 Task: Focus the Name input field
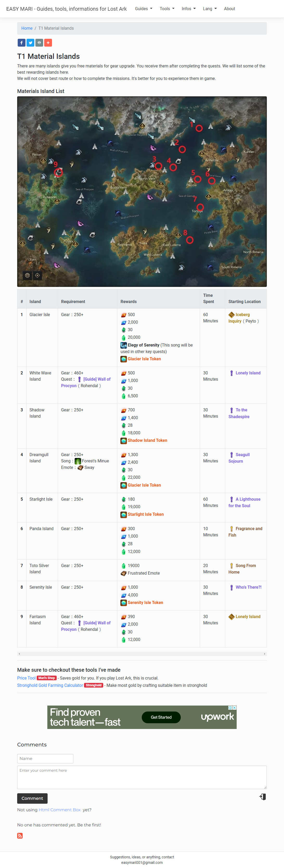point(45,758)
